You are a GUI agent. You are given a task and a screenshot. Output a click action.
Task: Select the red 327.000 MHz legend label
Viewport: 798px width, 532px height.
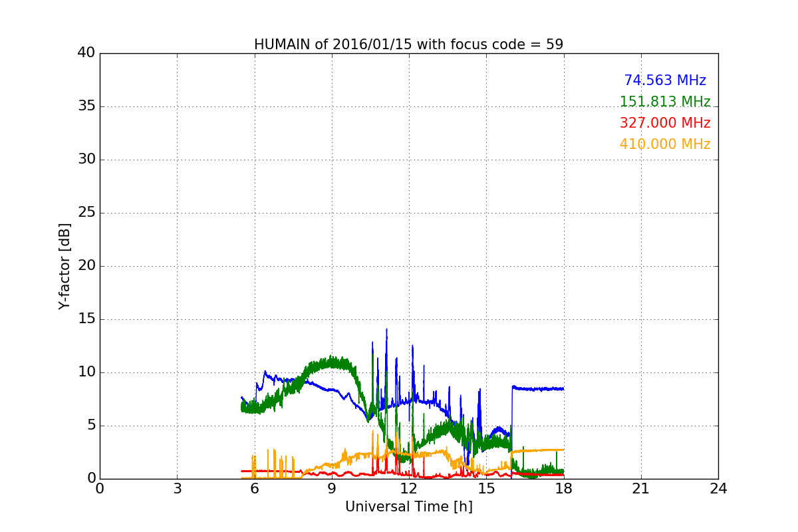pos(665,123)
